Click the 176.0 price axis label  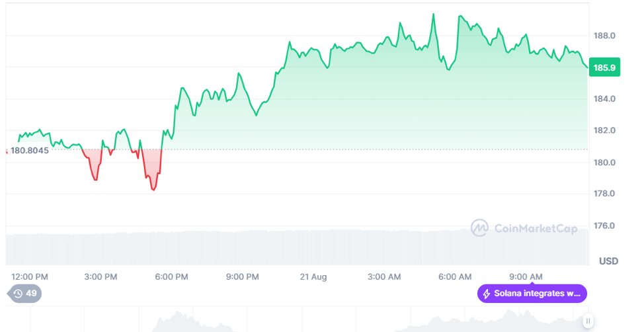pos(604,226)
